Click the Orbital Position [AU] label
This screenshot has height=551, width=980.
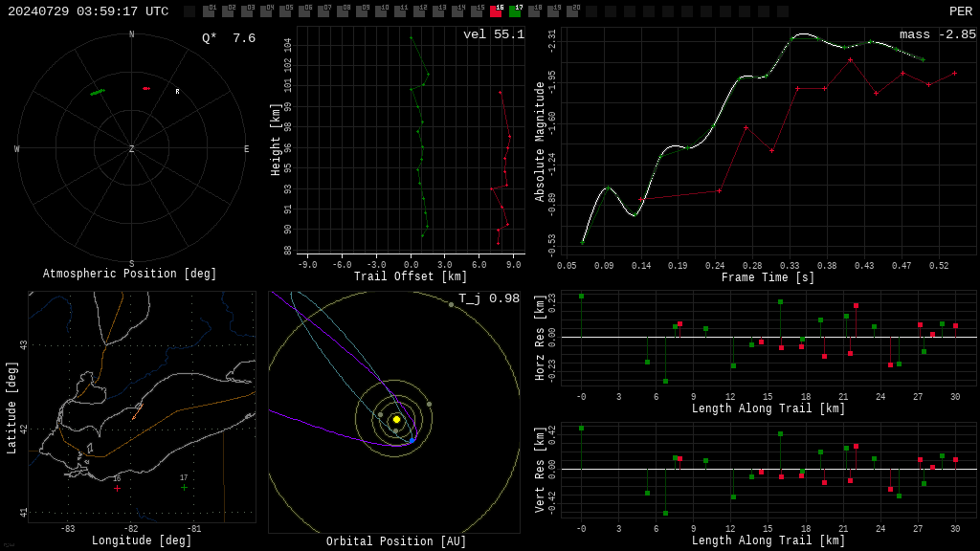396,541
